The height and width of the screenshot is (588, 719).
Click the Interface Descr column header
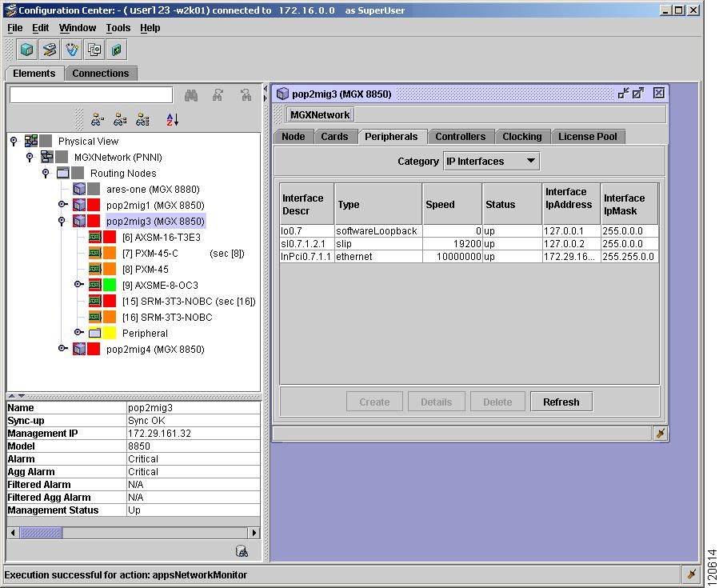[307, 204]
